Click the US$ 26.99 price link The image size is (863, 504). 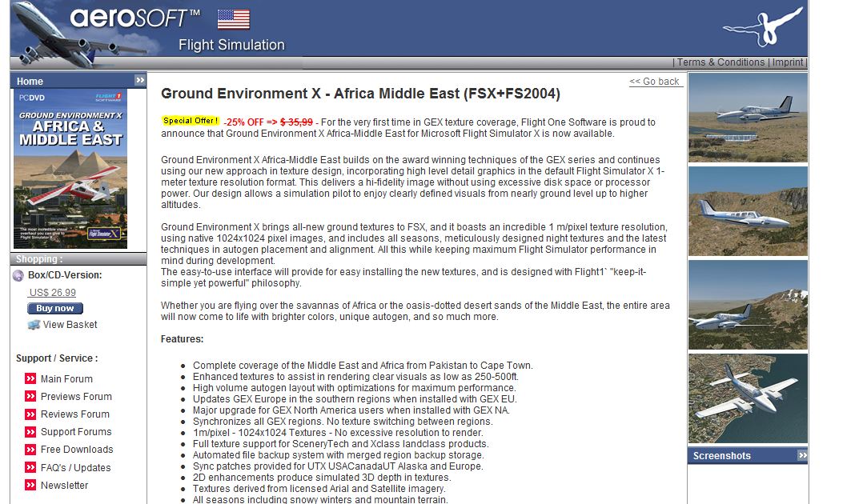pyautogui.click(x=52, y=293)
